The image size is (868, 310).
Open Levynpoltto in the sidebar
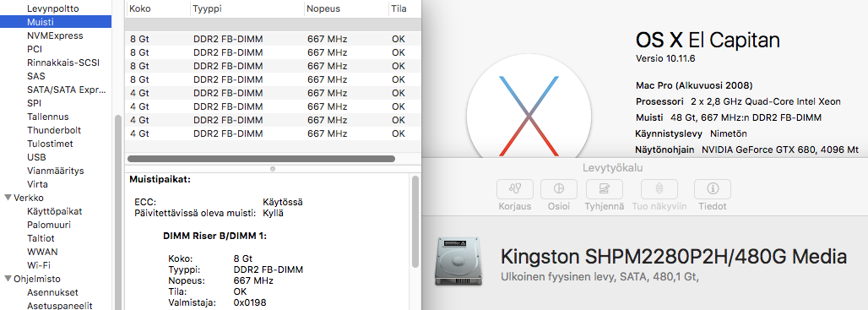click(x=53, y=8)
